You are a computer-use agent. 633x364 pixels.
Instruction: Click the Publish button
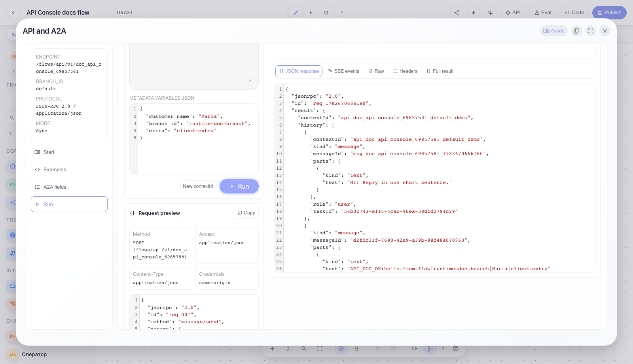coord(609,13)
